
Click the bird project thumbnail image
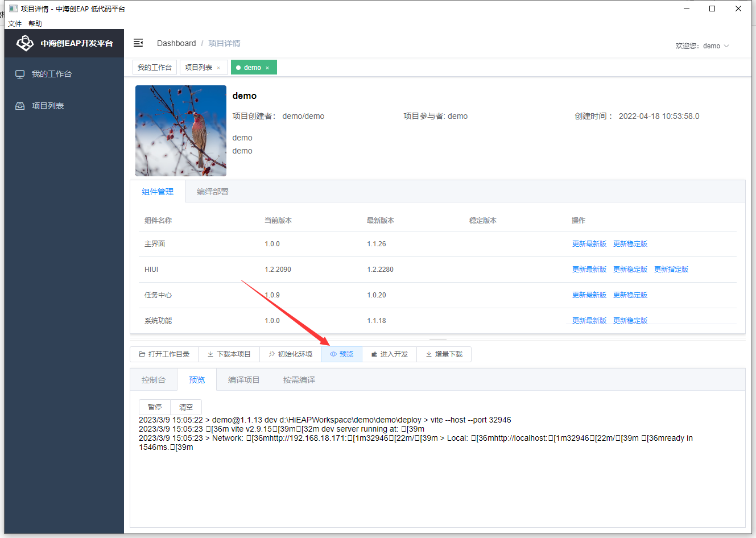pyautogui.click(x=181, y=131)
